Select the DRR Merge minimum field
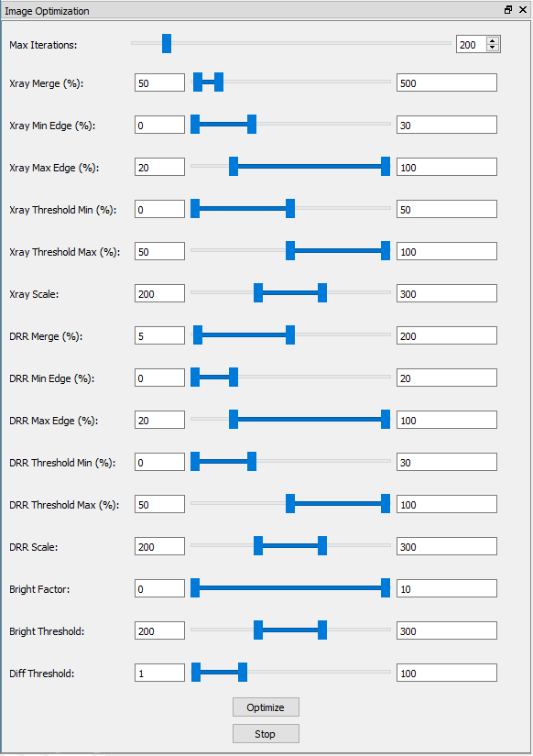The image size is (533, 756). click(159, 335)
